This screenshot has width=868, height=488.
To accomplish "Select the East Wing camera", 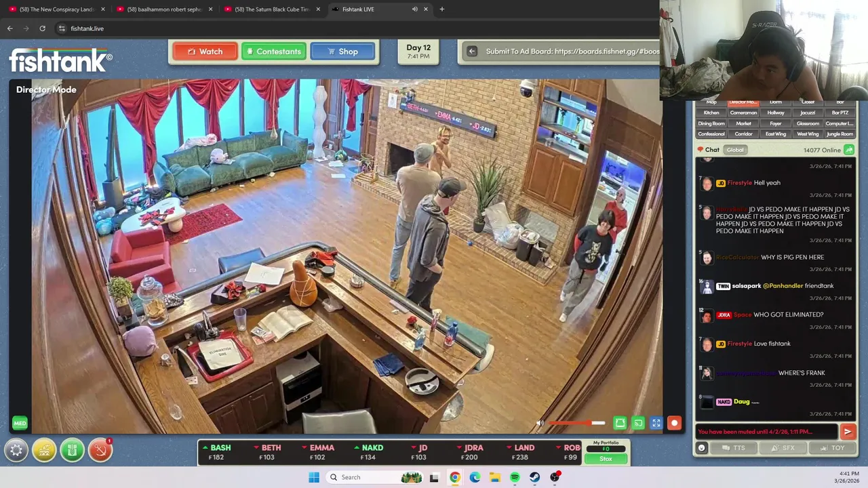I will pos(776,134).
